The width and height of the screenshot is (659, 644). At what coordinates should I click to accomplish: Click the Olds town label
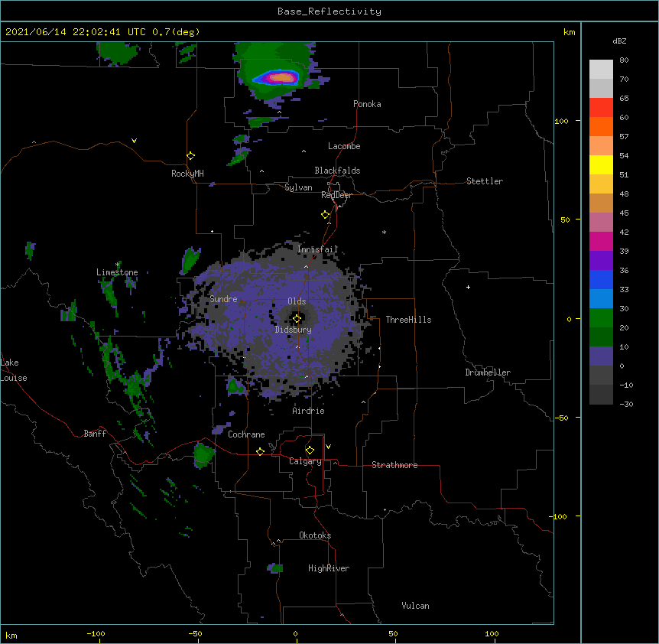coord(297,301)
